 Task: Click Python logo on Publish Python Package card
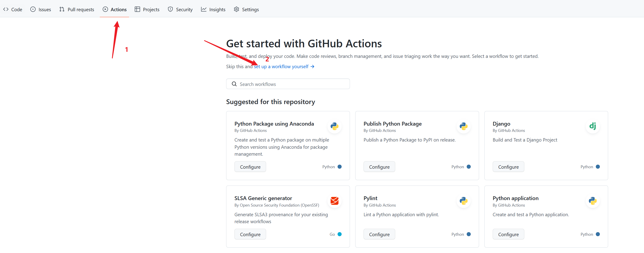463,126
